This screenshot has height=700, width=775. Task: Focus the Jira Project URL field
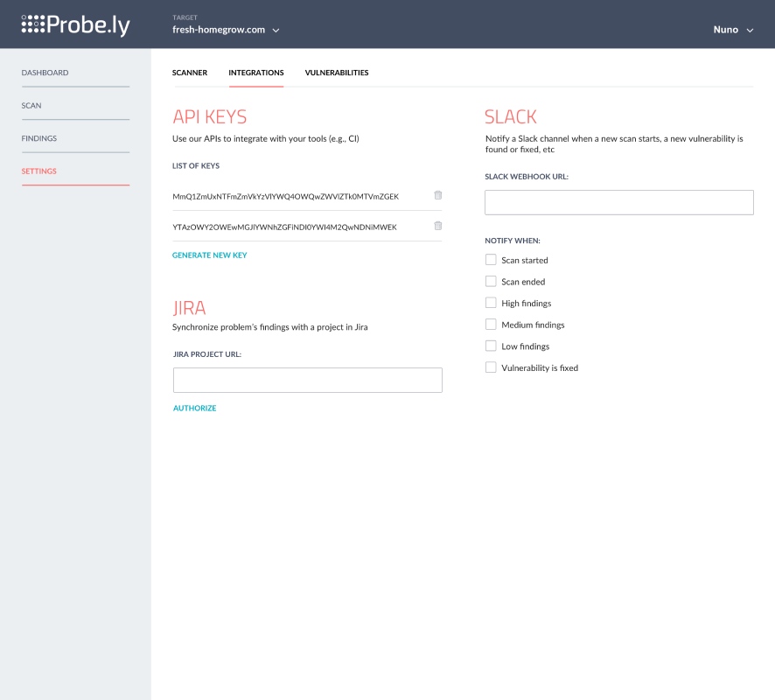tap(307, 380)
